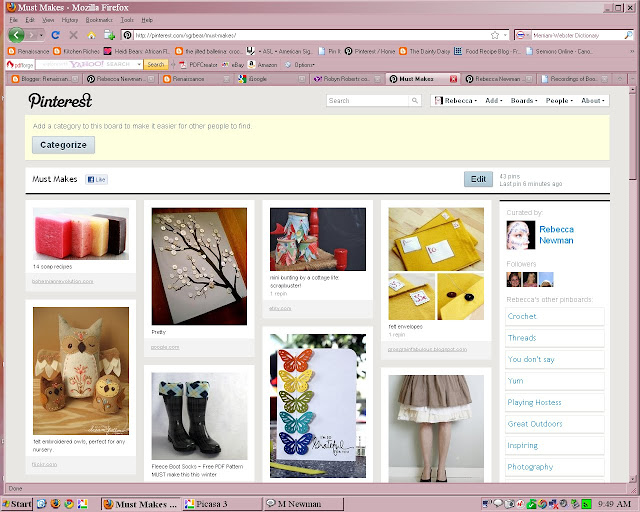640x512 pixels.
Task: Bookmark this page with the star icon
Action: tap(495, 35)
